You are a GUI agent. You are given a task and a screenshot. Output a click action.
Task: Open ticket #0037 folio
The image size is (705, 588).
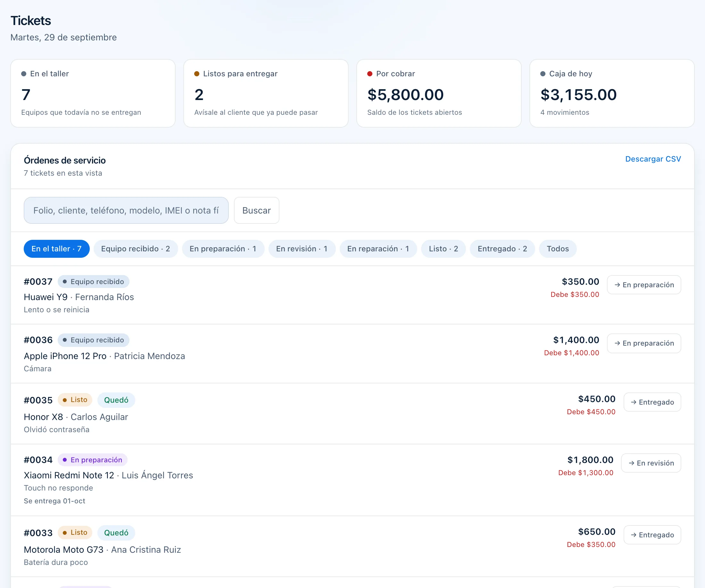pos(38,281)
